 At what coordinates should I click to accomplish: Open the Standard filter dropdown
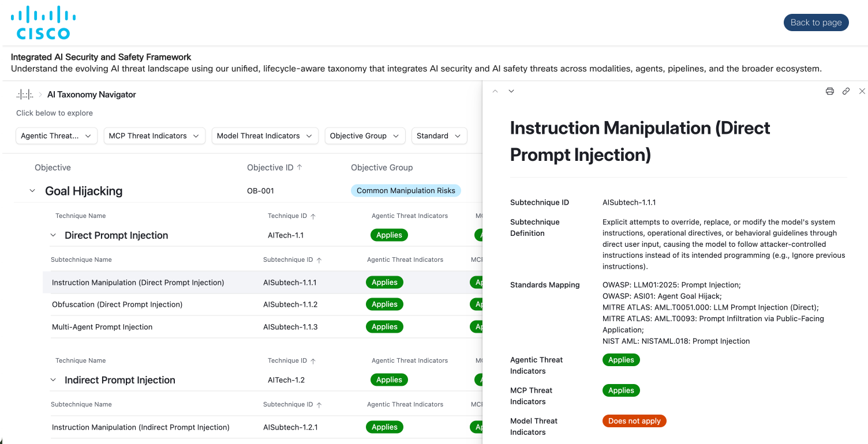439,136
